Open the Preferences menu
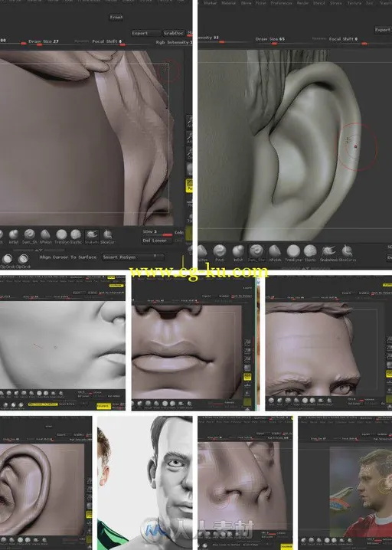The width and height of the screenshot is (392, 550). (x=281, y=3)
